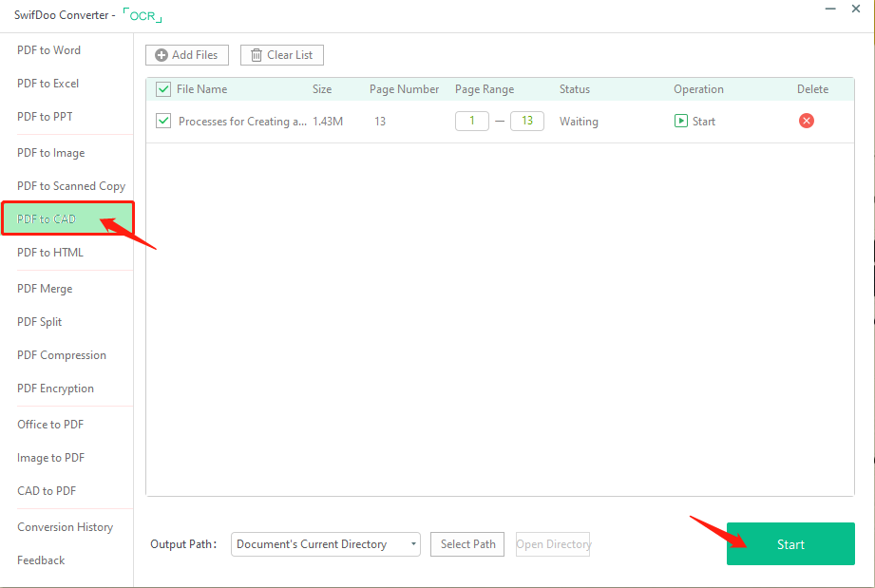
Task: Click the OCR badge in the title bar
Action: pyautogui.click(x=143, y=15)
